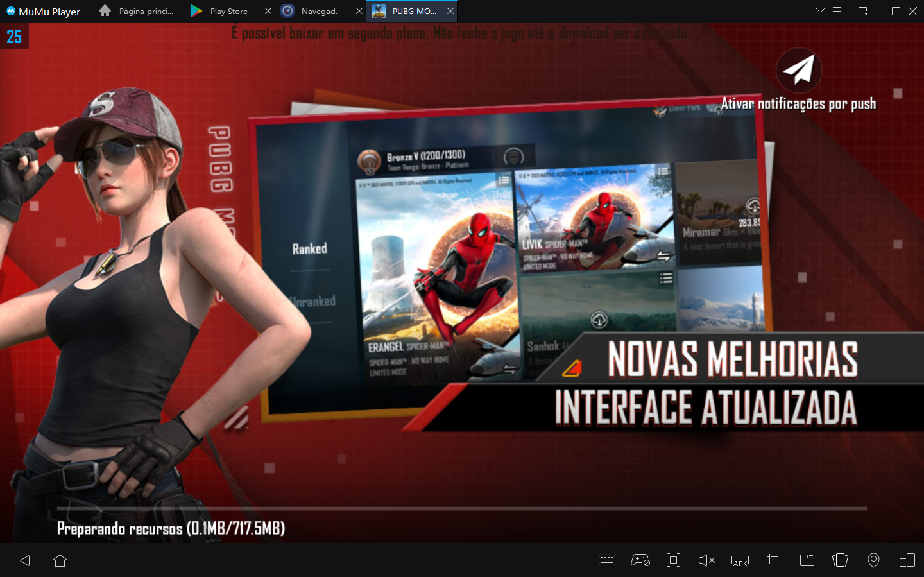Click the gamepad settings icon
The width and height of the screenshot is (924, 577).
640,560
